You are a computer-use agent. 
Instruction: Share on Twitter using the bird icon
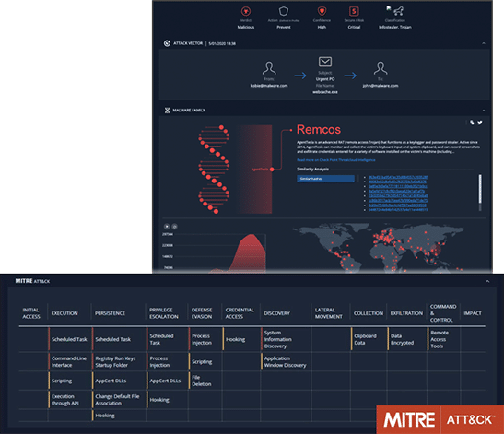pos(480,123)
